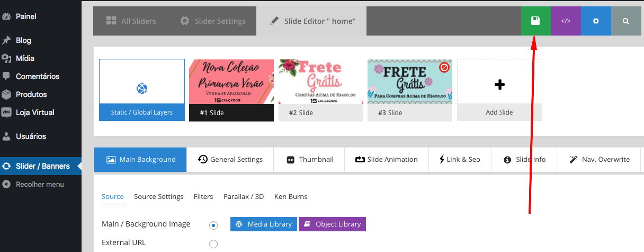Go to the All Sliders tab
Screen dimensions: 644x252
[131, 21]
